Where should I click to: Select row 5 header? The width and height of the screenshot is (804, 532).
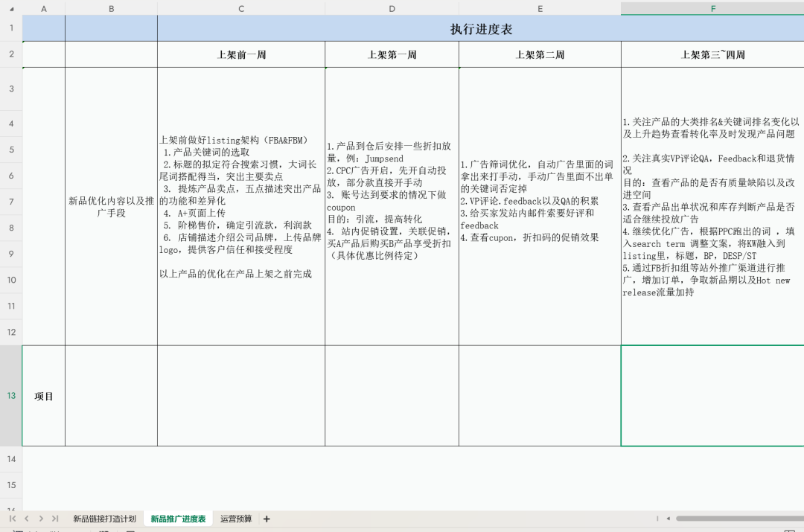11,150
